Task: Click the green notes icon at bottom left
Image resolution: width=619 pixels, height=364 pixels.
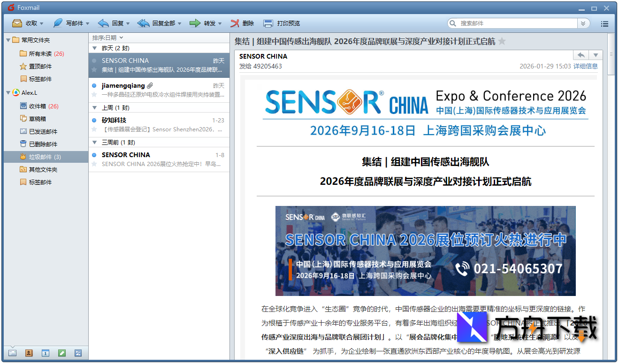Action: 62,352
